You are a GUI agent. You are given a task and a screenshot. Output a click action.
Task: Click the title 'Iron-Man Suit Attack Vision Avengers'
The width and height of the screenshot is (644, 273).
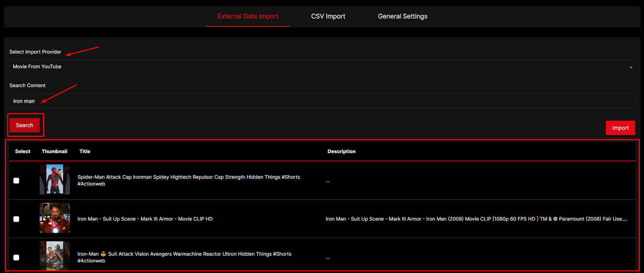184,257
